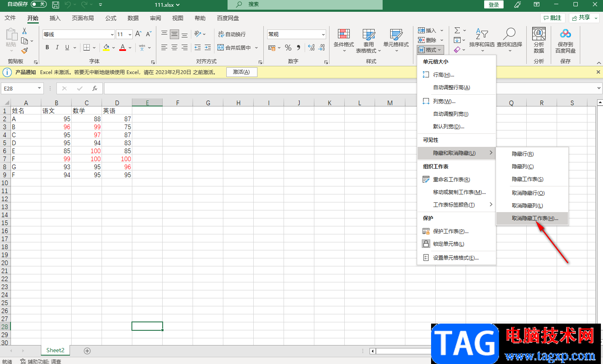This screenshot has height=364, width=603.
Task: Click in the formula bar input
Action: 350,88
